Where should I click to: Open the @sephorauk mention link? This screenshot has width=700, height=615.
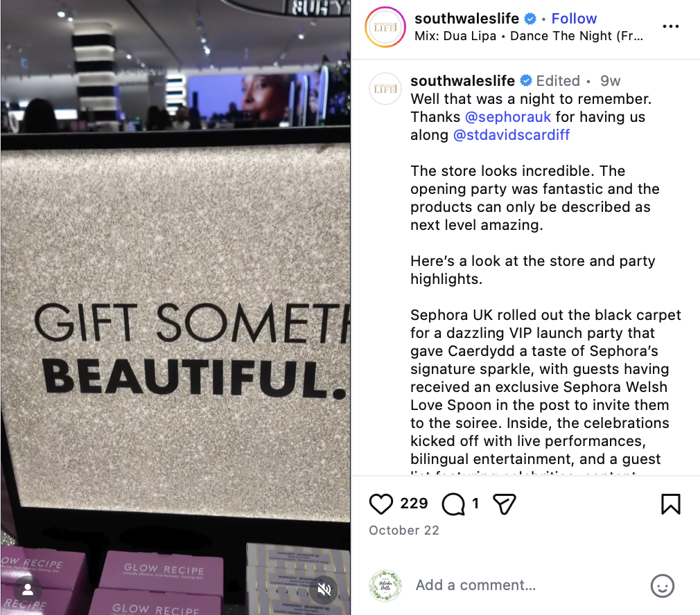click(x=507, y=117)
